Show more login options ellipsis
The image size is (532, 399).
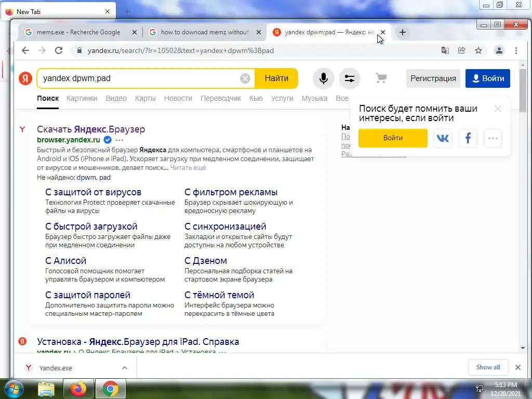click(x=493, y=138)
